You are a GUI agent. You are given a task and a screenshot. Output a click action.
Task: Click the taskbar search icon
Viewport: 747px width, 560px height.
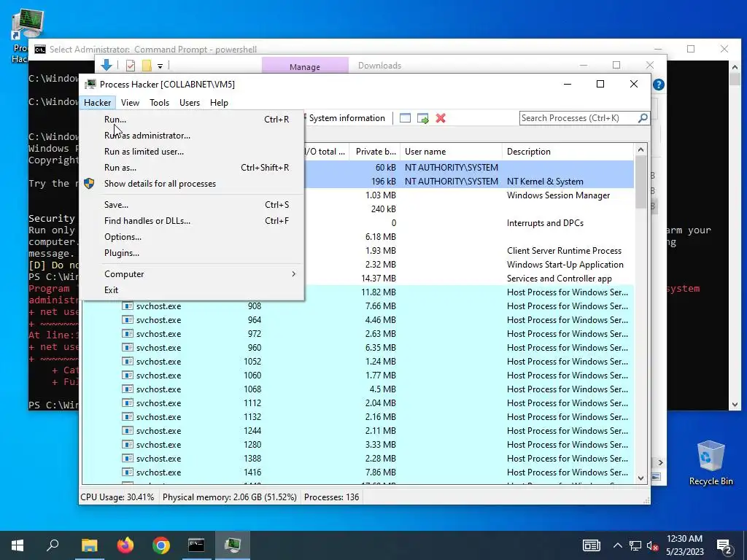coord(53,545)
